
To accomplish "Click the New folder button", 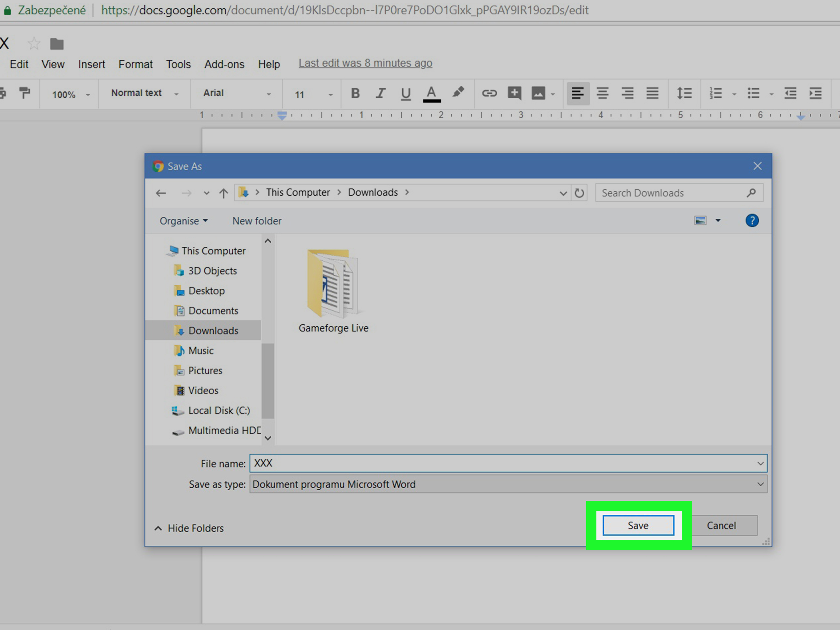I will (257, 221).
